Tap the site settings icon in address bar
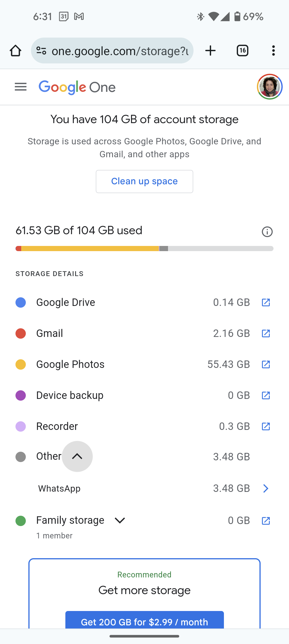The height and width of the screenshot is (644, 289). (x=41, y=51)
